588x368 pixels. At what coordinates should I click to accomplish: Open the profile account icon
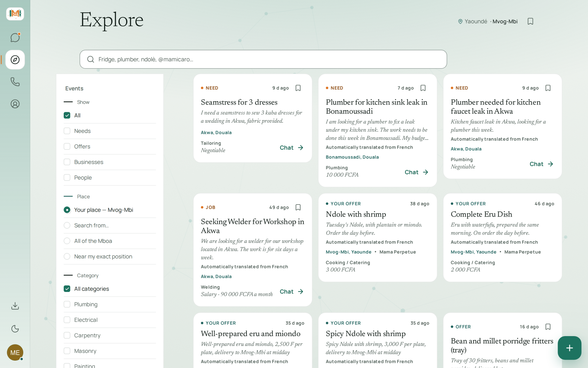[15, 104]
